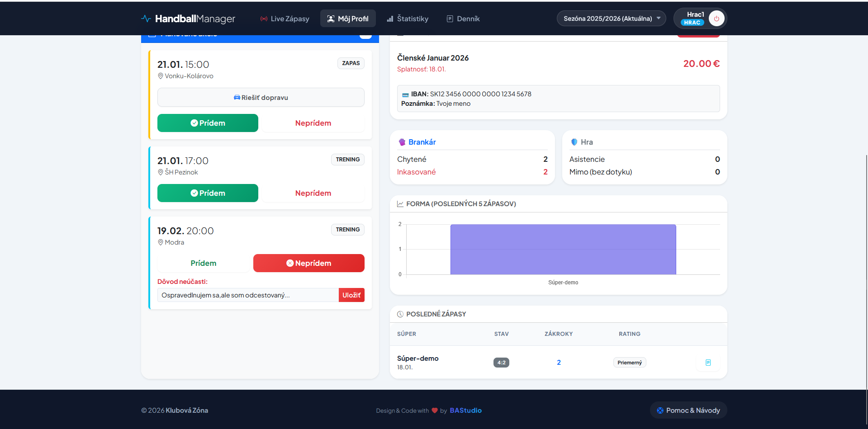Confirm attendance with Prídem for 15:00 match
868x429 pixels.
pos(208,123)
